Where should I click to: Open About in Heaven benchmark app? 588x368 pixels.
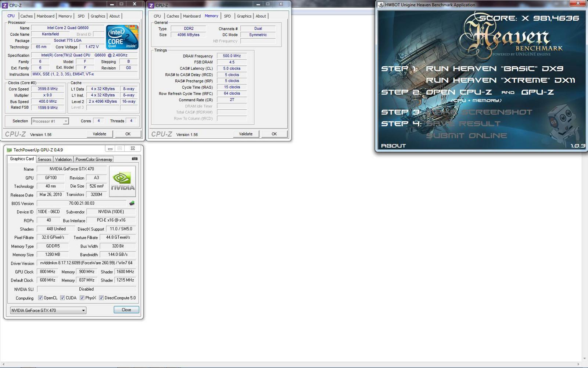pos(393,146)
